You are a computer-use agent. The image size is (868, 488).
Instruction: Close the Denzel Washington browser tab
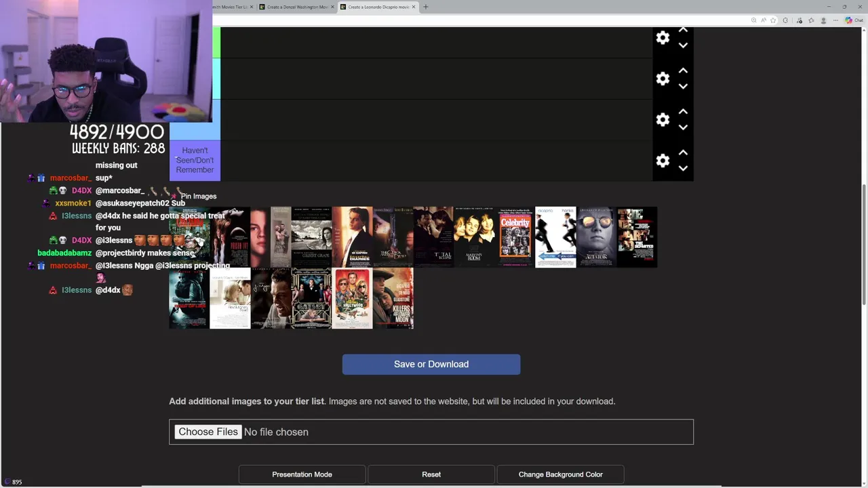click(x=332, y=7)
